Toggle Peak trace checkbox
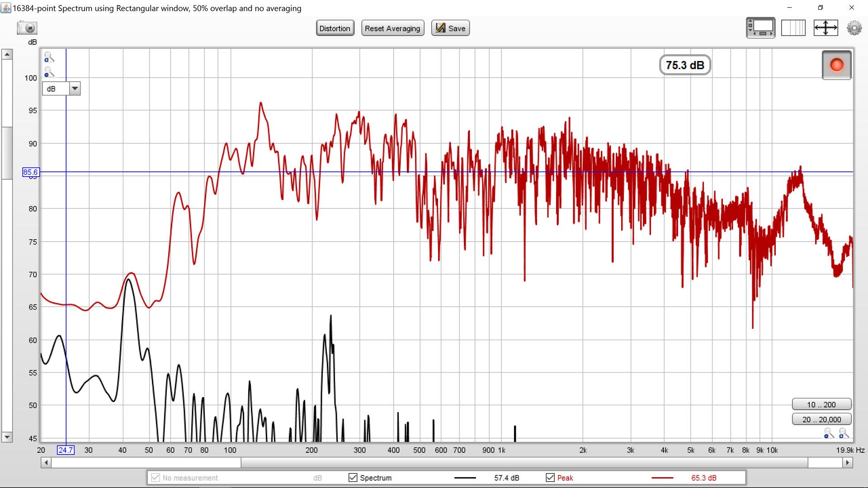 pos(550,478)
